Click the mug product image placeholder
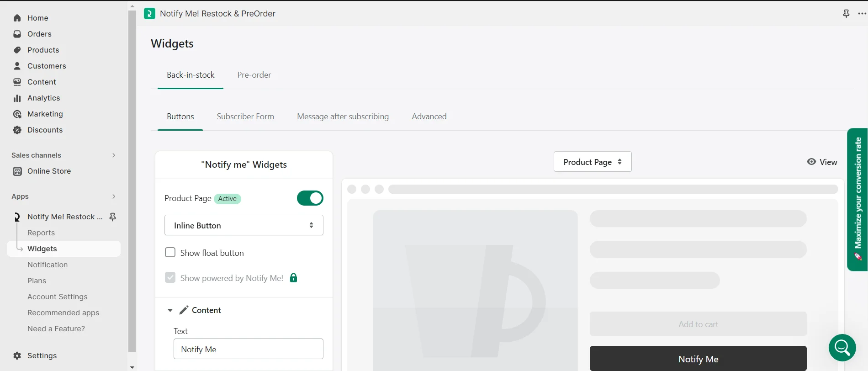 [475, 291]
